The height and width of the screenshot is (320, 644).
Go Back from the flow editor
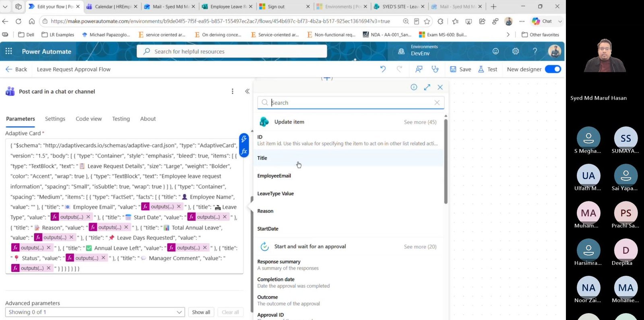[16, 69]
